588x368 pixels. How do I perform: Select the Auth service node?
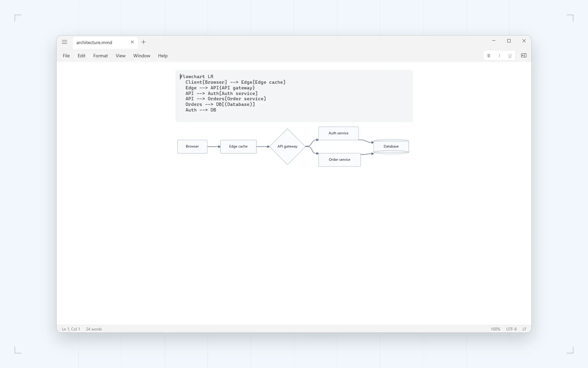pos(338,133)
